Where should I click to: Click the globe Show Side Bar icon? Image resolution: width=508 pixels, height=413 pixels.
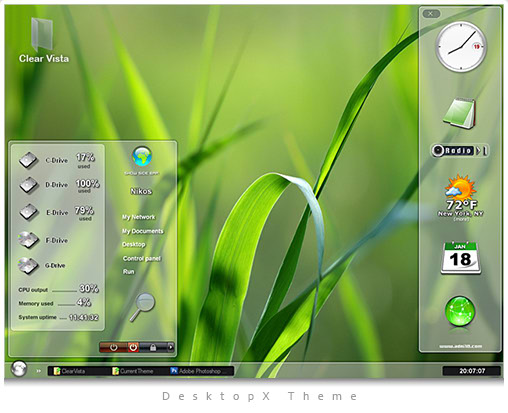click(142, 156)
